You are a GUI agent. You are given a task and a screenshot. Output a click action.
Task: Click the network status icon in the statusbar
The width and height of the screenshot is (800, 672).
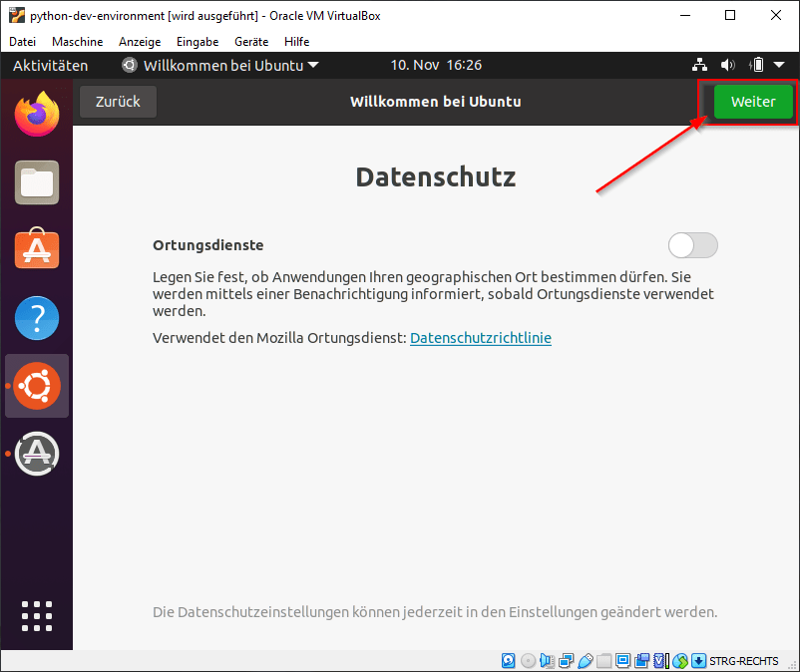(565, 660)
